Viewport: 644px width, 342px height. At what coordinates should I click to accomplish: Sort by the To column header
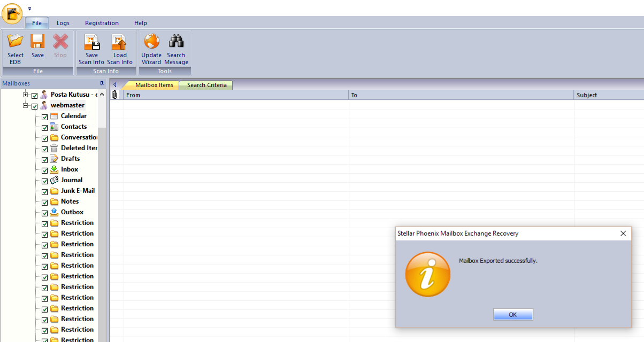(462, 95)
